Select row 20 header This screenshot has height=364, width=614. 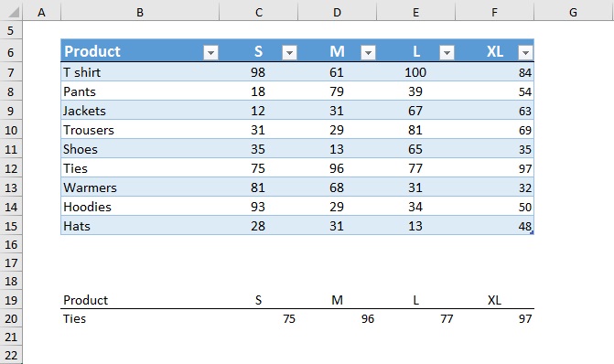[11, 318]
